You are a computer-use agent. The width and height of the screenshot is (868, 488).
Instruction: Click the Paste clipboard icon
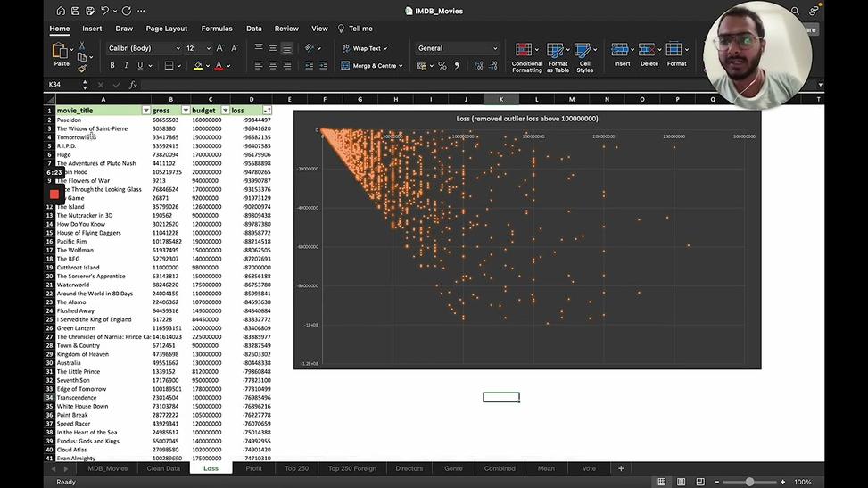click(59, 51)
